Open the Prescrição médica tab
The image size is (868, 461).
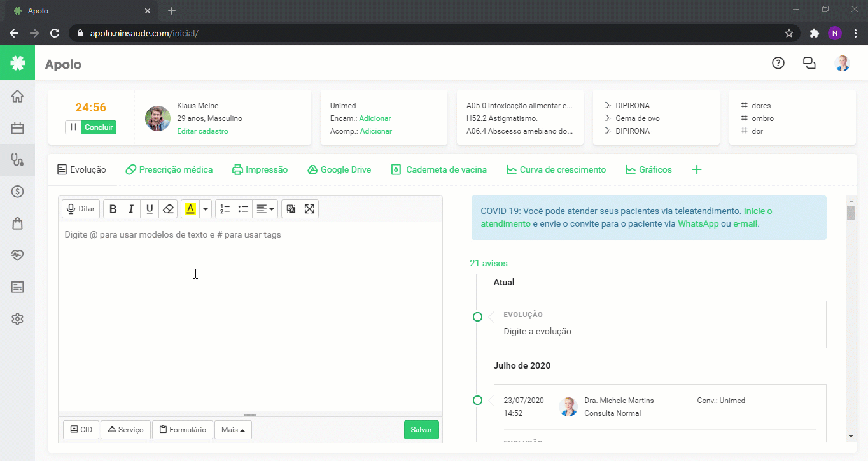pyautogui.click(x=169, y=169)
